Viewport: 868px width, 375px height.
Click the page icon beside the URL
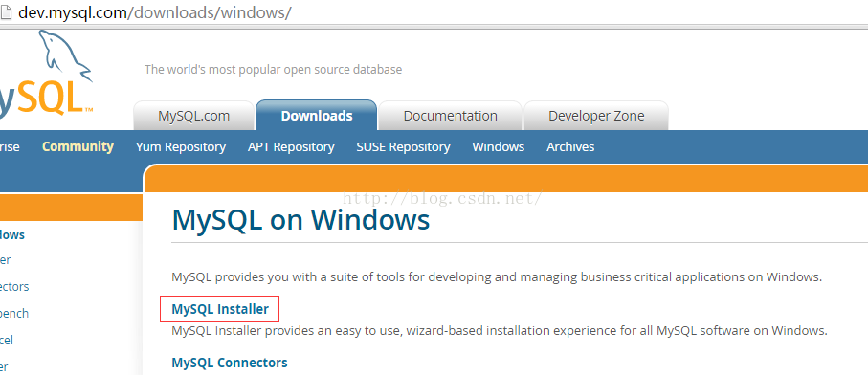pos(5,12)
